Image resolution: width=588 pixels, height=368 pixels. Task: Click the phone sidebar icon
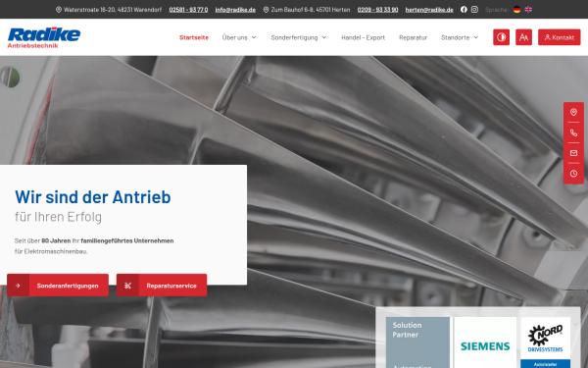pos(573,132)
